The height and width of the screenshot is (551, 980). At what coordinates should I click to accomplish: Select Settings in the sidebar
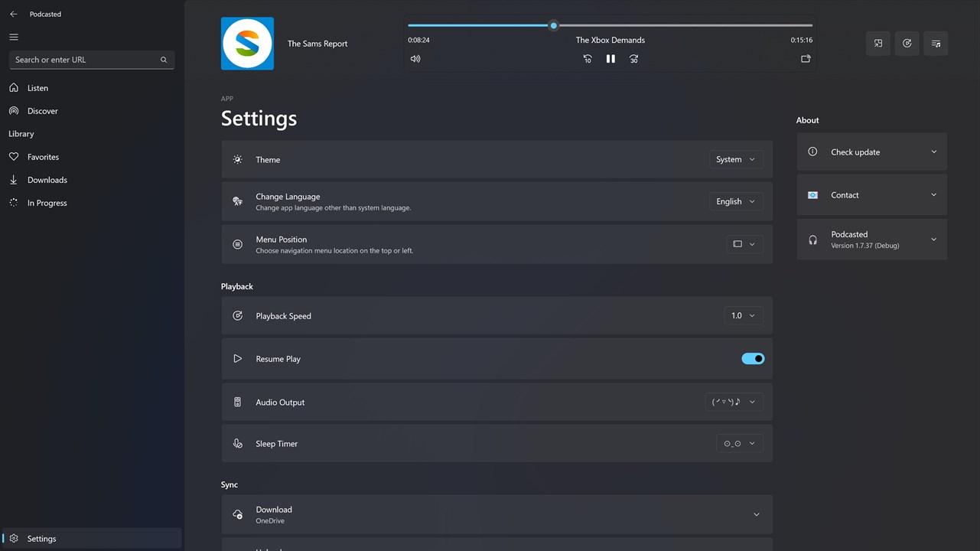point(91,539)
